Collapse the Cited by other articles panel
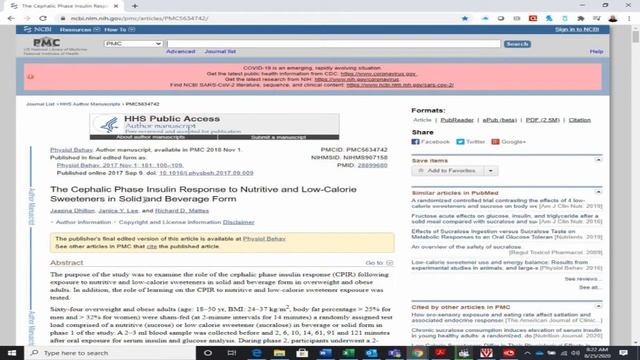The width and height of the screenshot is (640, 360). [x=598, y=306]
